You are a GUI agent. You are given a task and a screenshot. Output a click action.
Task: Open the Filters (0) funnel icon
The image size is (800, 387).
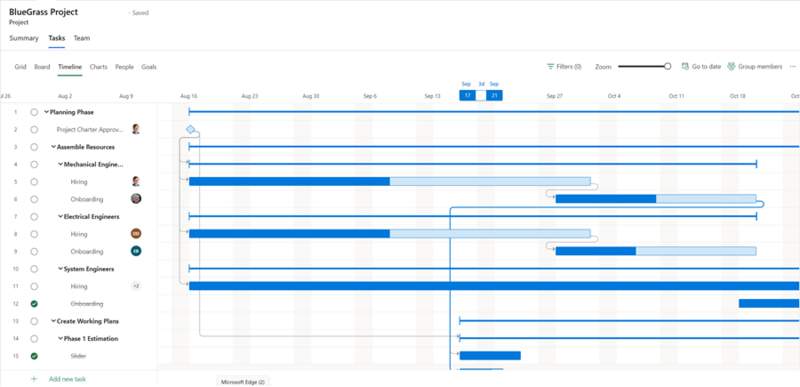[551, 66]
